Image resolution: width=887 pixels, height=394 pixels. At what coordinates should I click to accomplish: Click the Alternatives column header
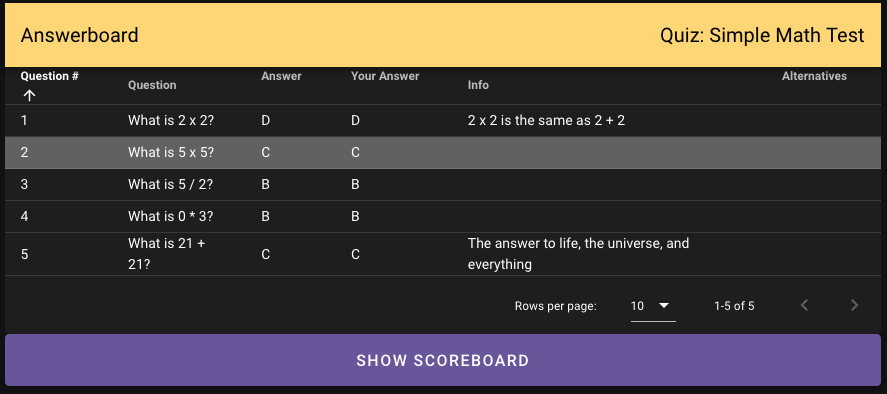814,76
